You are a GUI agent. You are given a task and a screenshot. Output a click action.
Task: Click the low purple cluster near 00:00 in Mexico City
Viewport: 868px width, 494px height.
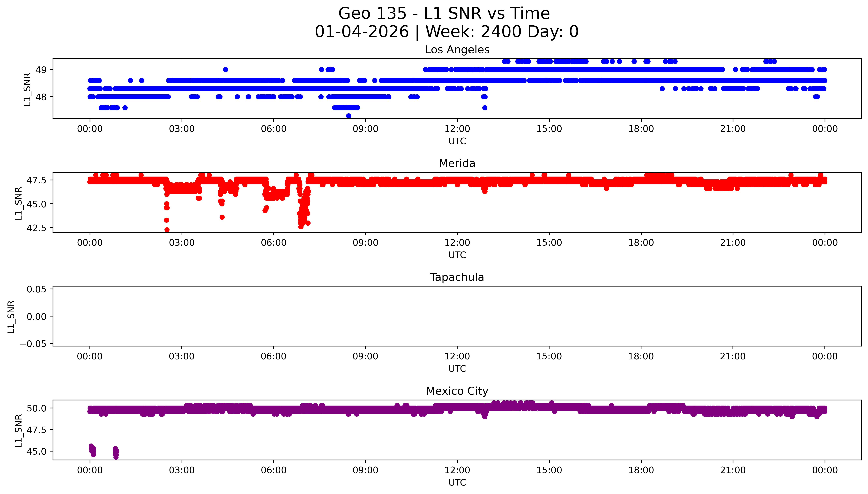pyautogui.click(x=92, y=450)
